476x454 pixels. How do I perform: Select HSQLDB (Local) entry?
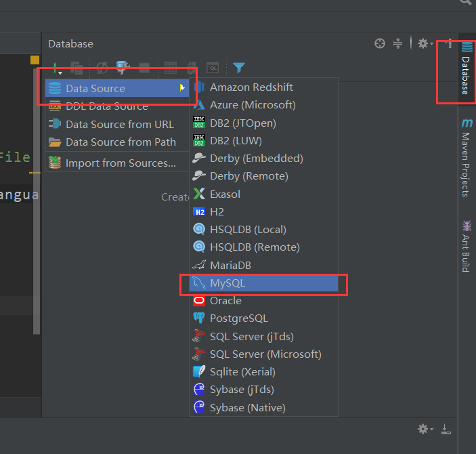(263, 230)
